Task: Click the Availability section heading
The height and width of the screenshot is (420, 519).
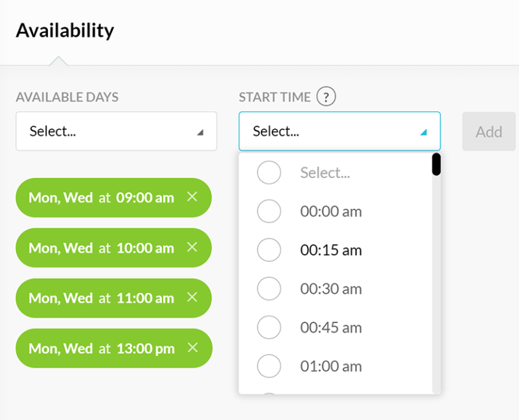Action: pyautogui.click(x=65, y=30)
